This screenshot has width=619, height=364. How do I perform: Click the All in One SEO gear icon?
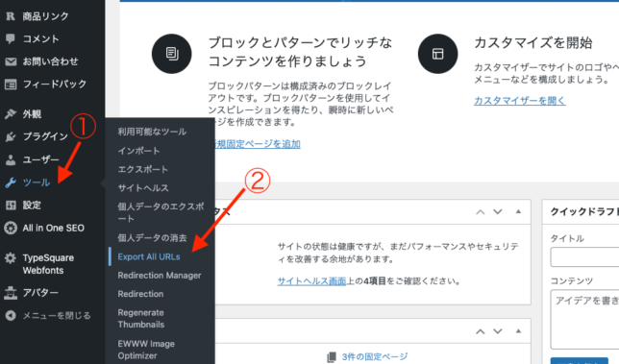pos(11,228)
